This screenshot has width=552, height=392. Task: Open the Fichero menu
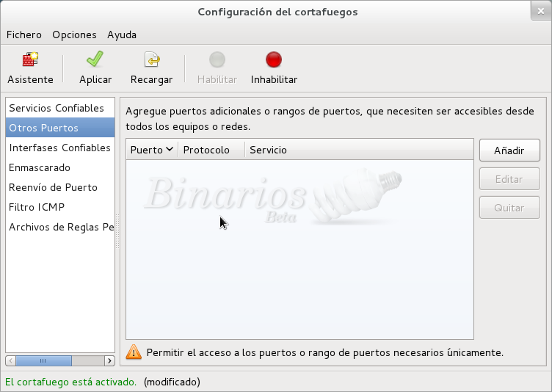[x=24, y=35]
